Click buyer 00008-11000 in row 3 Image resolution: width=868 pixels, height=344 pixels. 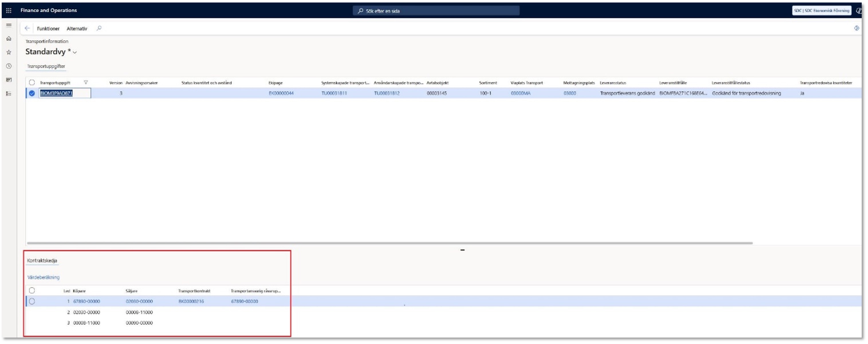[86, 323]
